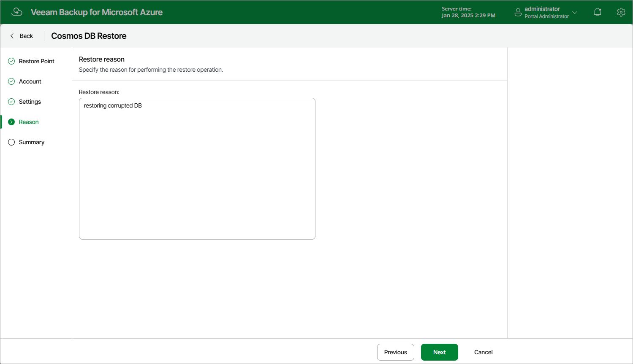633x364 pixels.
Task: Select the Reason wizard step
Action: coord(29,122)
